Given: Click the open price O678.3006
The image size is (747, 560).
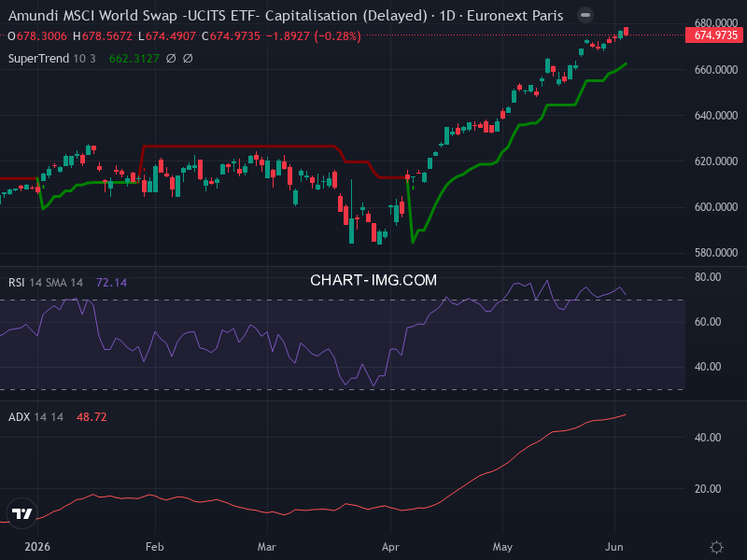Looking at the screenshot, I should coord(37,36).
